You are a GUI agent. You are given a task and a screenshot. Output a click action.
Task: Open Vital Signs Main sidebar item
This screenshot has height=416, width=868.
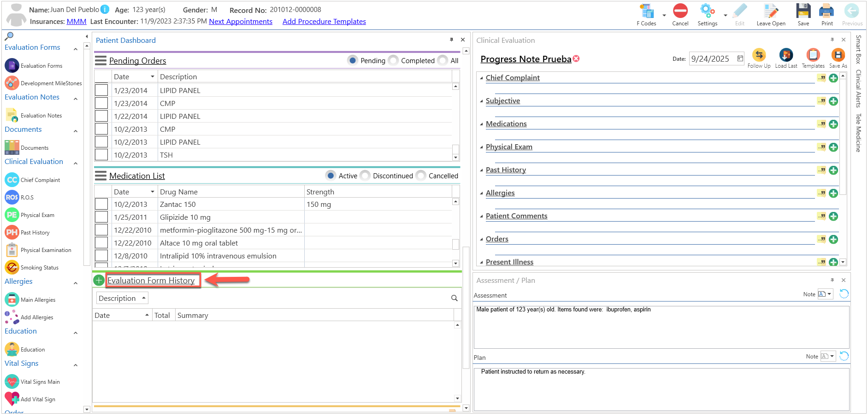point(32,382)
